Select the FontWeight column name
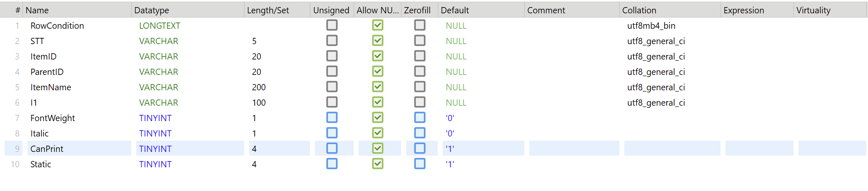This screenshot has width=868, height=191. click(52, 118)
